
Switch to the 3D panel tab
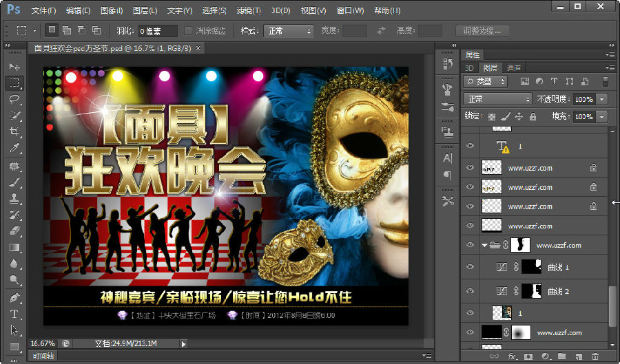click(x=469, y=67)
